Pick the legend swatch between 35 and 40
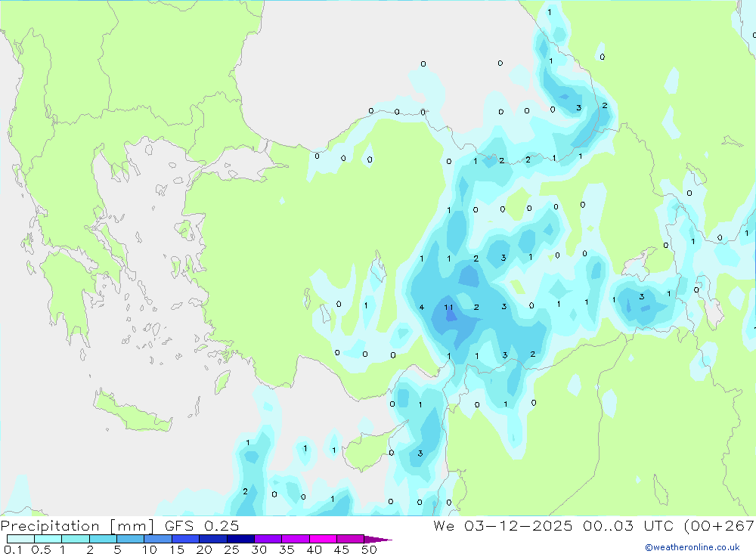Viewport: 756px width, 554px height. click(x=296, y=539)
